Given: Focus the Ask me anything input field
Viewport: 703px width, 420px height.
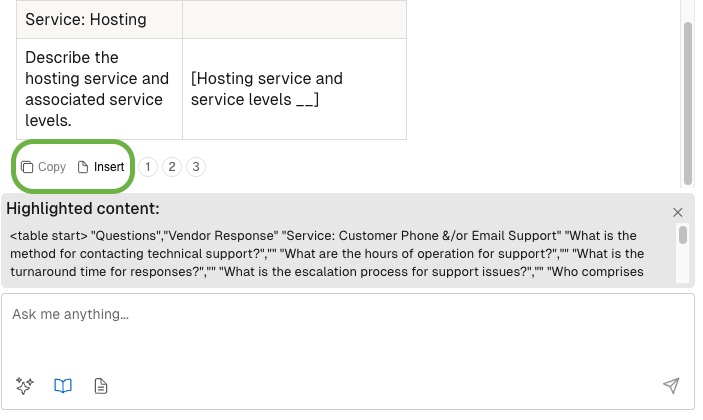Looking at the screenshot, I should (x=347, y=332).
